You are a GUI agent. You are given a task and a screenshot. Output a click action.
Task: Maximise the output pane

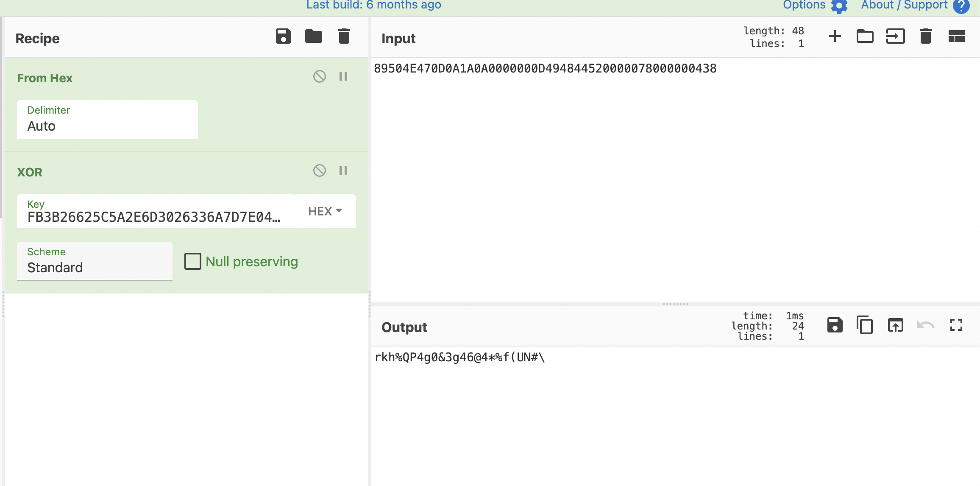[x=956, y=325]
